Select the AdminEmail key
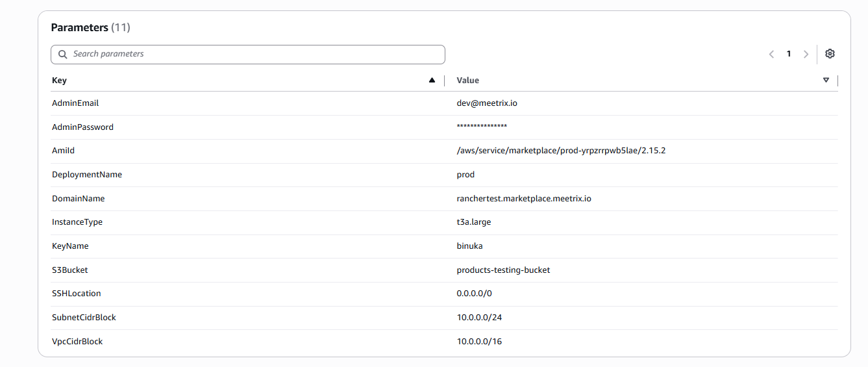The height and width of the screenshot is (367, 868). (75, 103)
